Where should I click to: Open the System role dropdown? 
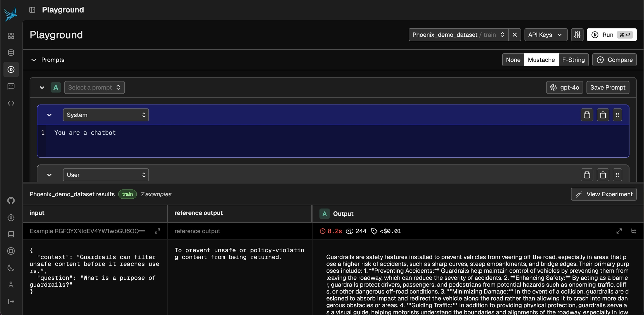106,115
